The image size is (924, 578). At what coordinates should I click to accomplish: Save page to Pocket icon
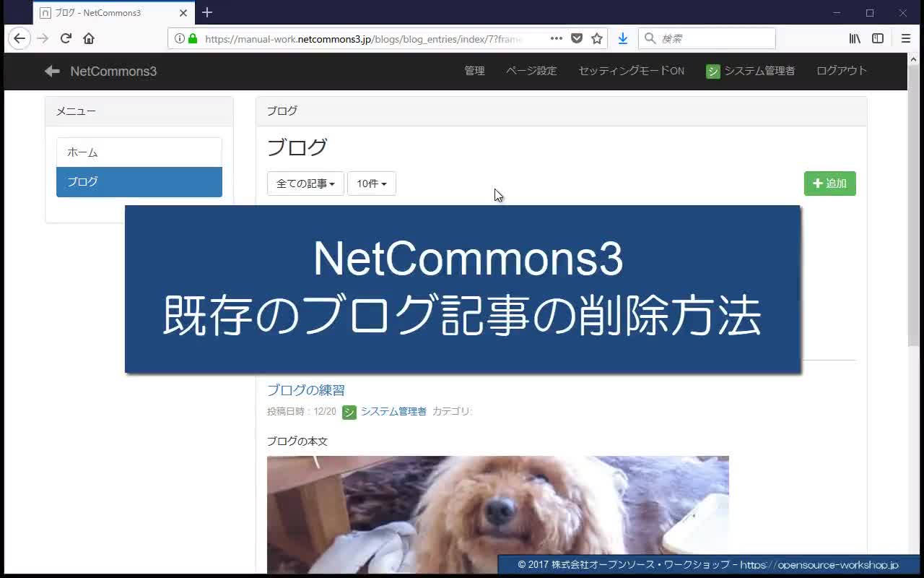(x=577, y=38)
